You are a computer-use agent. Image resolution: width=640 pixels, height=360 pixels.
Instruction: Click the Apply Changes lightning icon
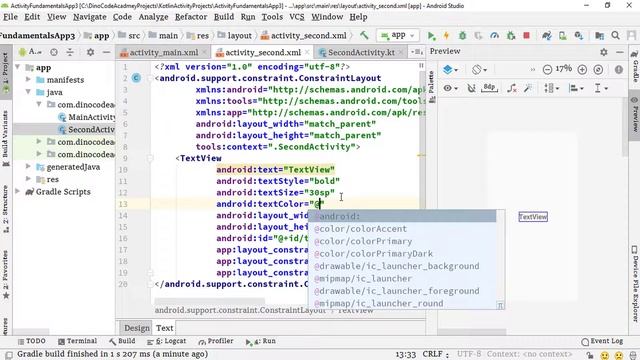point(447,36)
